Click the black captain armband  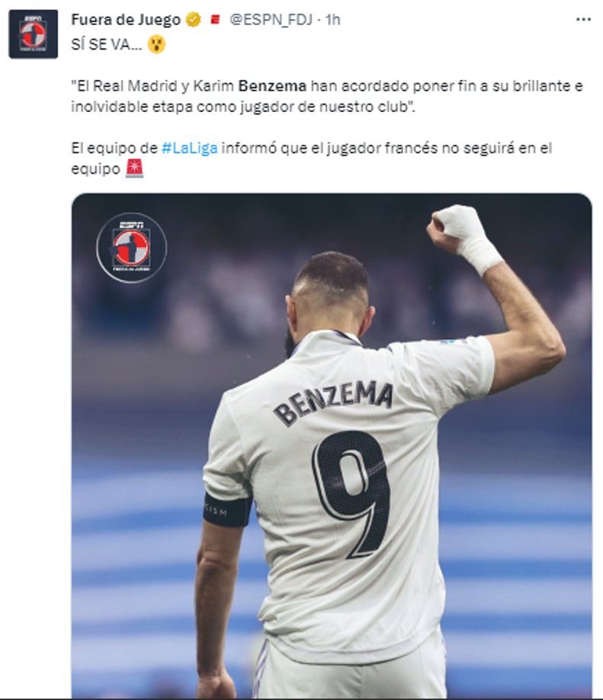[227, 510]
